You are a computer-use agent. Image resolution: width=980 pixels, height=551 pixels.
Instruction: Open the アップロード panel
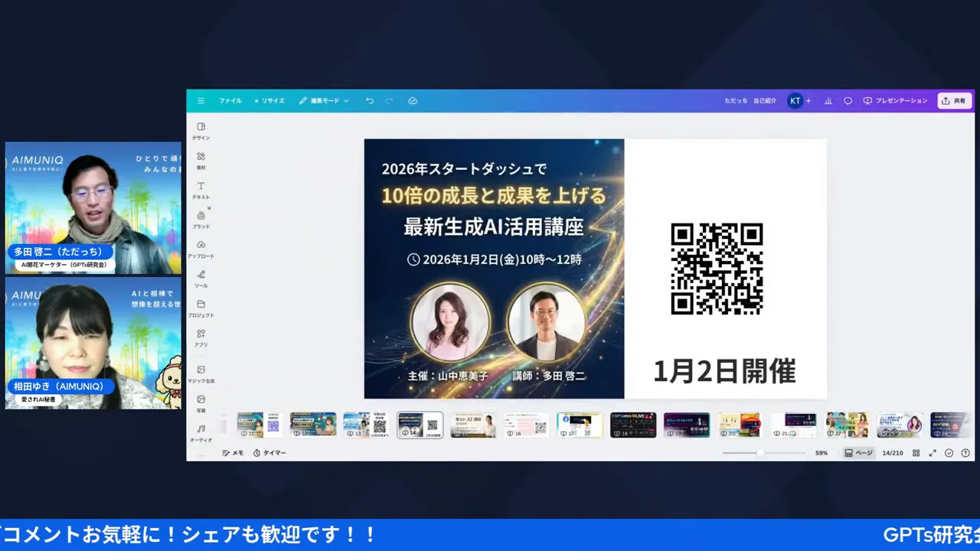201,250
